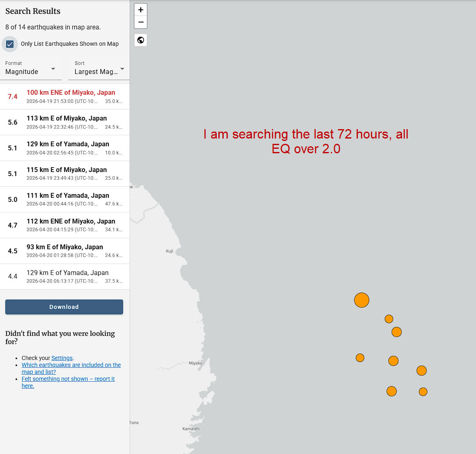Zoom in on the map
The width and height of the screenshot is (476, 454).
pos(141,10)
